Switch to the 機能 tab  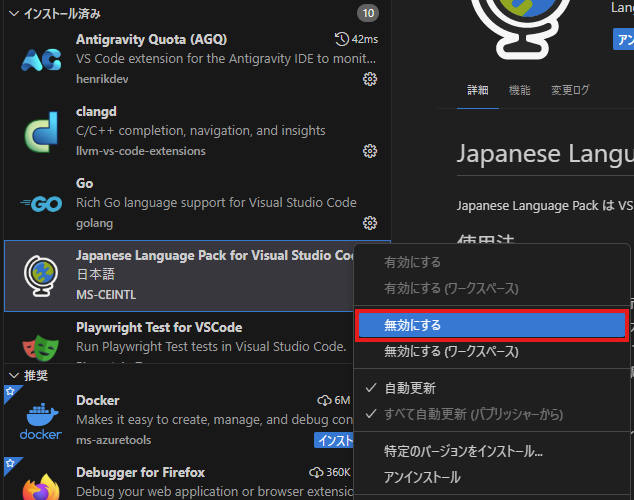pyautogui.click(x=519, y=90)
